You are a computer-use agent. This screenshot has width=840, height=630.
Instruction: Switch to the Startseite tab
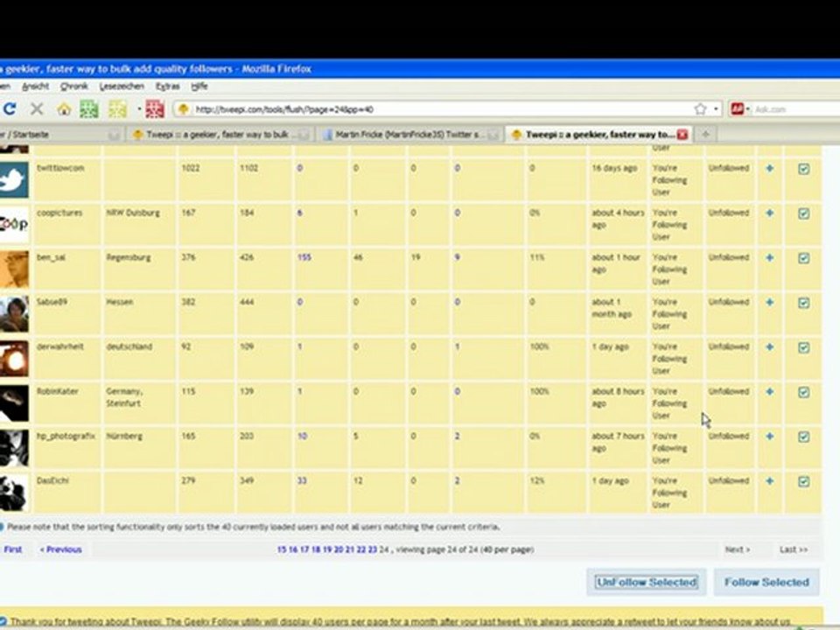coord(61,135)
